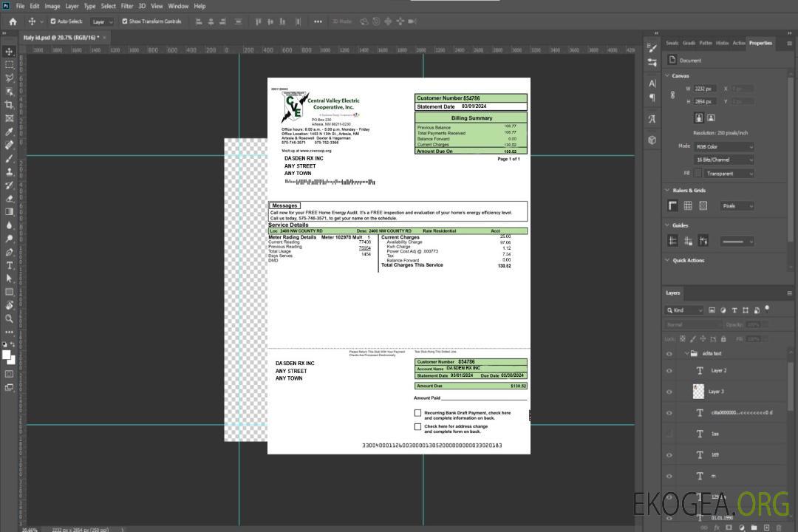Pick the Horizontal Type tool
The image size is (798, 532).
tap(10, 265)
